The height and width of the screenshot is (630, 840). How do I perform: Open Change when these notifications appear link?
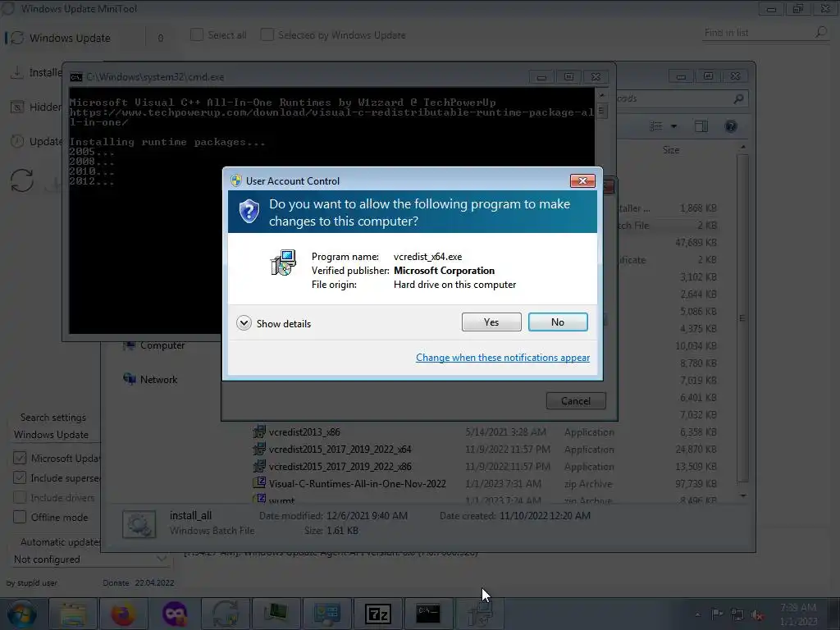[x=503, y=358]
